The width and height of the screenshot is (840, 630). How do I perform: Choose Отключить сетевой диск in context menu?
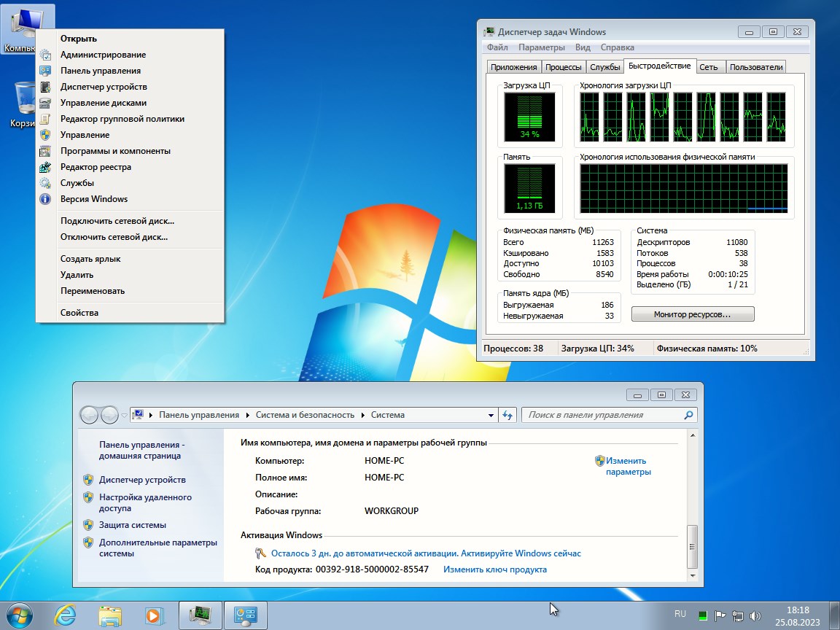(x=131, y=237)
